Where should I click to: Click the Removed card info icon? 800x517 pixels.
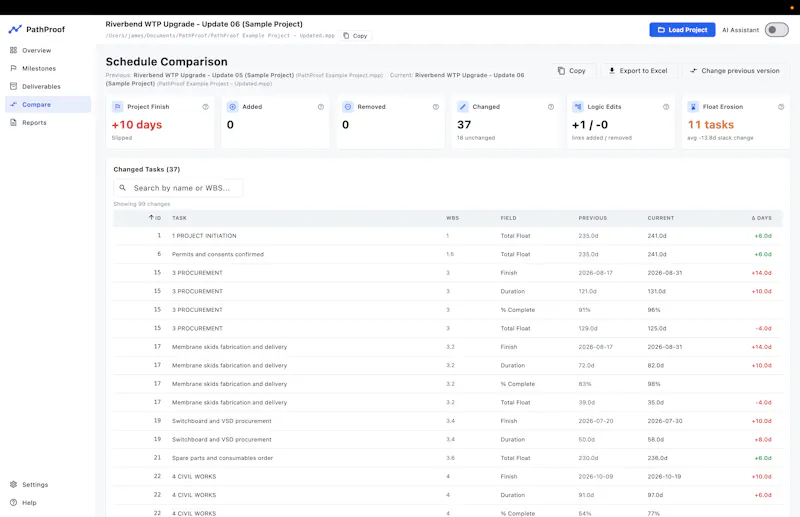coord(436,107)
